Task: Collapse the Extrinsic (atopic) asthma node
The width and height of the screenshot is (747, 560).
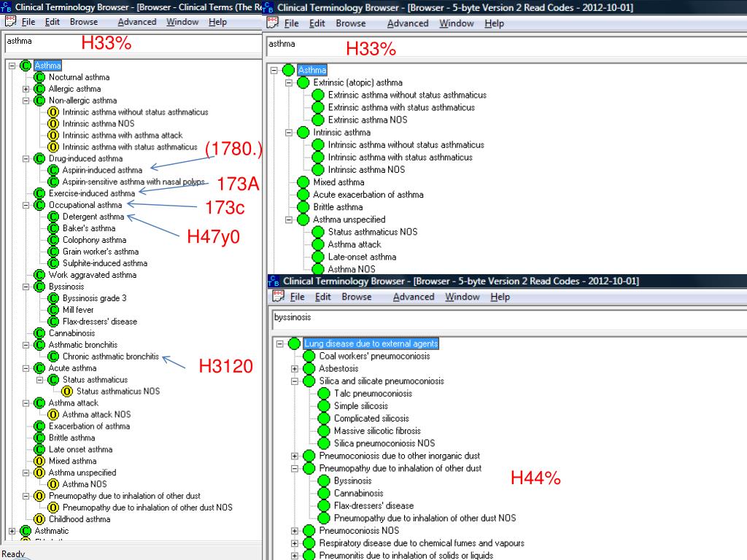Action: [289, 82]
